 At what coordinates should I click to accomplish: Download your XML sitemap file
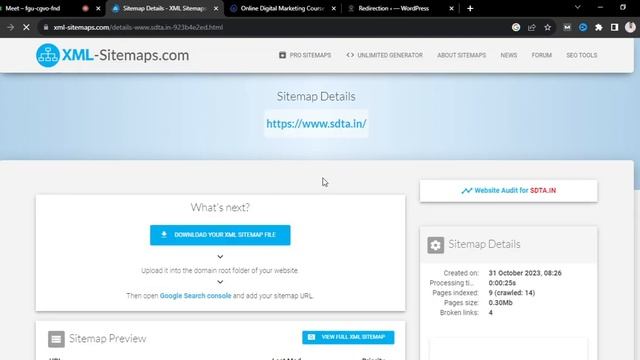(x=220, y=235)
